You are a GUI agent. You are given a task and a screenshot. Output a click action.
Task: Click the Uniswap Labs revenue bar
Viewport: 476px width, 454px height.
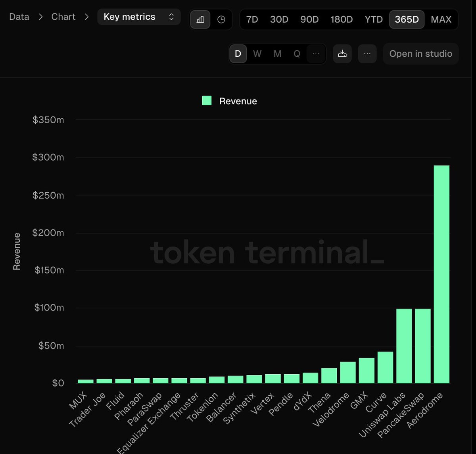pyautogui.click(x=404, y=346)
